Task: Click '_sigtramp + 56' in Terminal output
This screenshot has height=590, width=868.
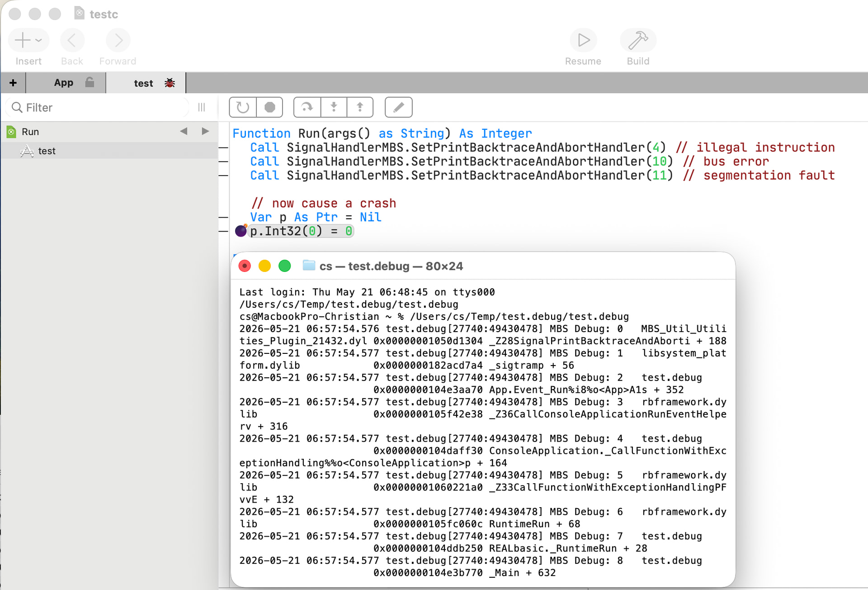Action: tap(532, 366)
